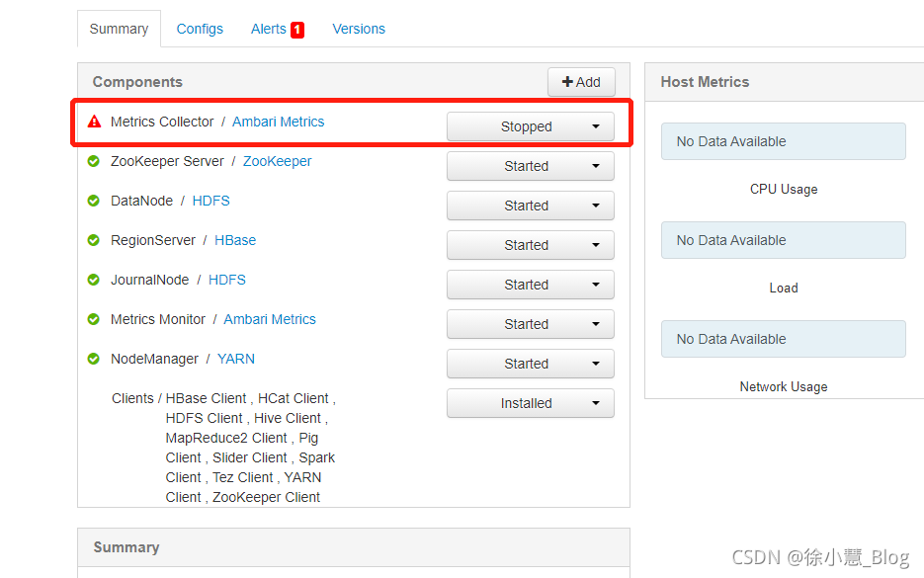Image resolution: width=924 pixels, height=578 pixels.
Task: Click the Summary panel heading at bottom
Action: tap(126, 547)
